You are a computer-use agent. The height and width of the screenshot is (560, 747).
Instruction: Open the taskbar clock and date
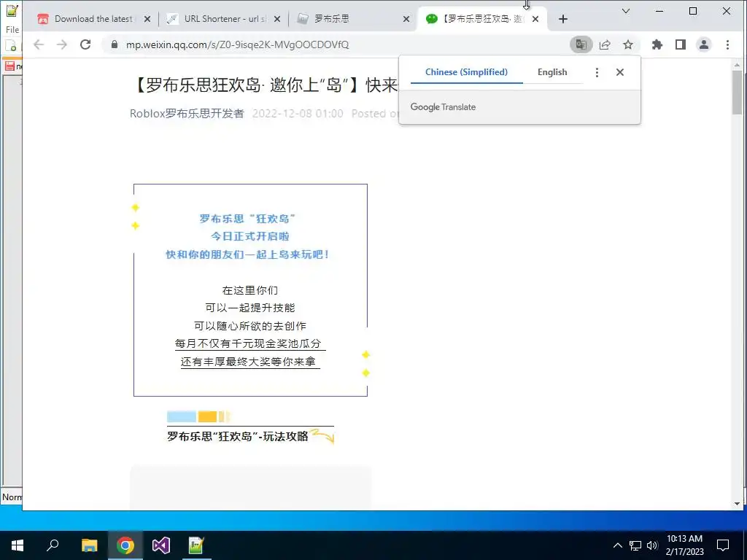point(684,545)
